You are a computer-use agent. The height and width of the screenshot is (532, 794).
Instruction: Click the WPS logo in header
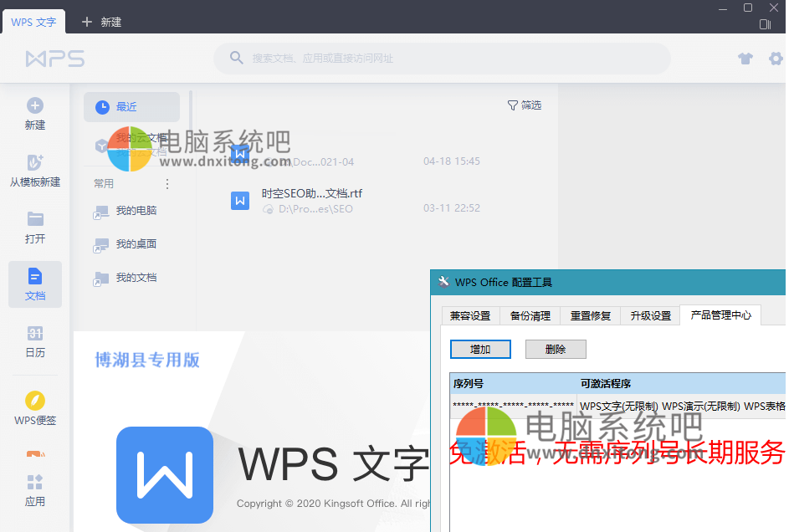click(55, 59)
